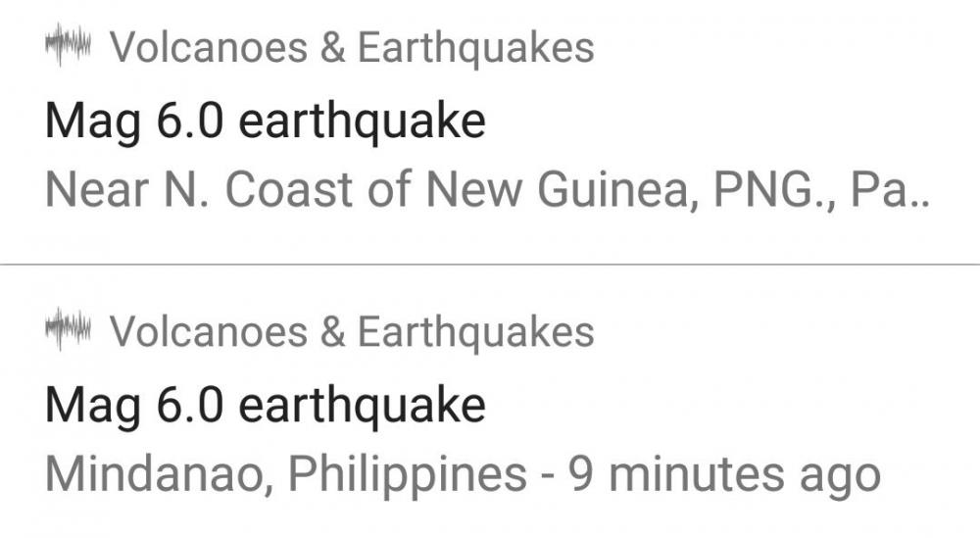Click the bottom Volcanoes & Earthquakes app name
The height and width of the screenshot is (538, 980).
point(352,331)
